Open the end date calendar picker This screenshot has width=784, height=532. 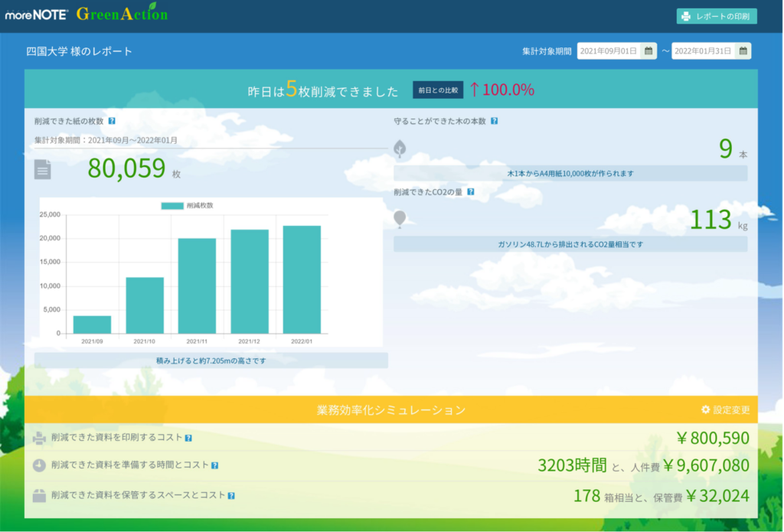click(741, 51)
